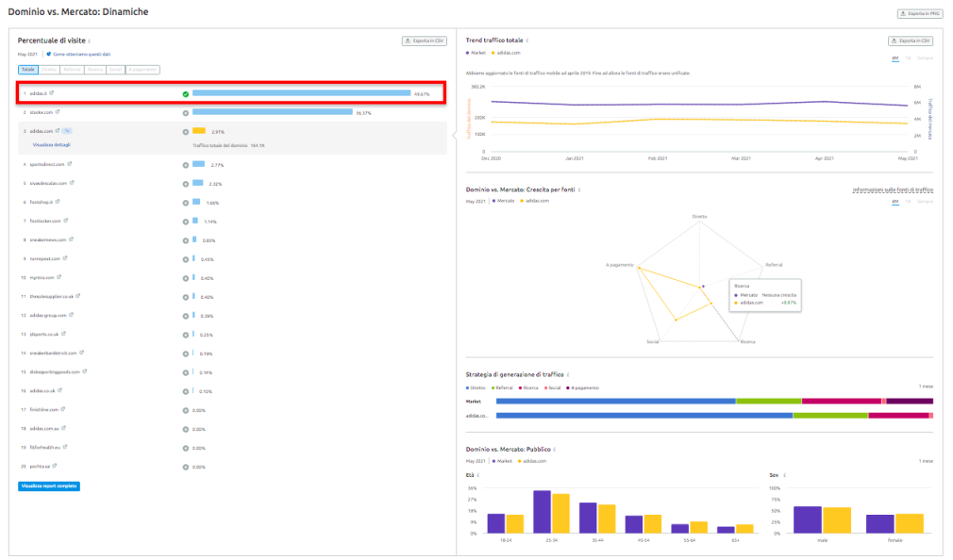
Task: Open runrepeat.com external link icon
Action: tap(65, 258)
